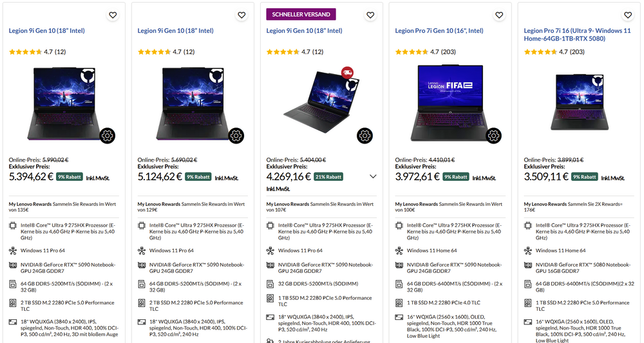
Task: Expand price details chevron beside 4.269,16 €
Action: pyautogui.click(x=373, y=176)
